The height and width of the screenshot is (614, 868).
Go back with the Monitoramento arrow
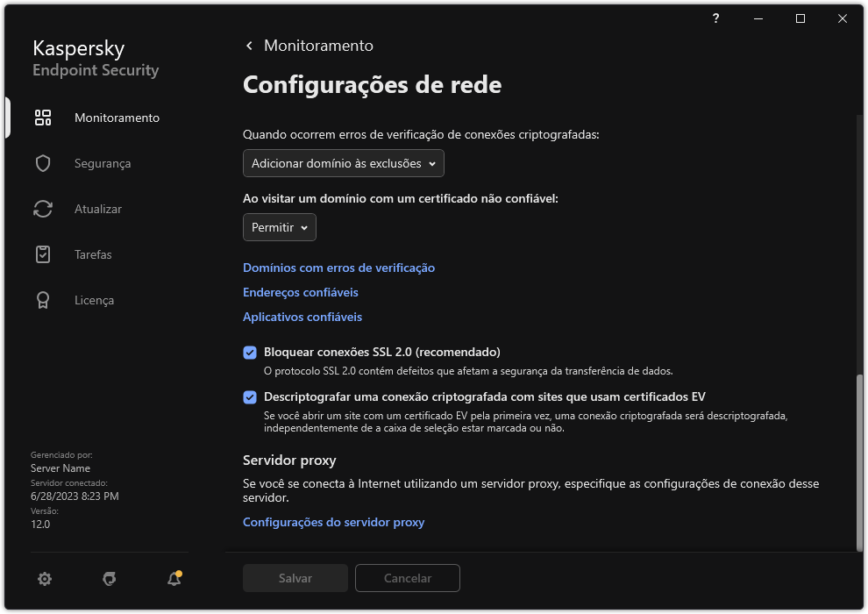248,45
